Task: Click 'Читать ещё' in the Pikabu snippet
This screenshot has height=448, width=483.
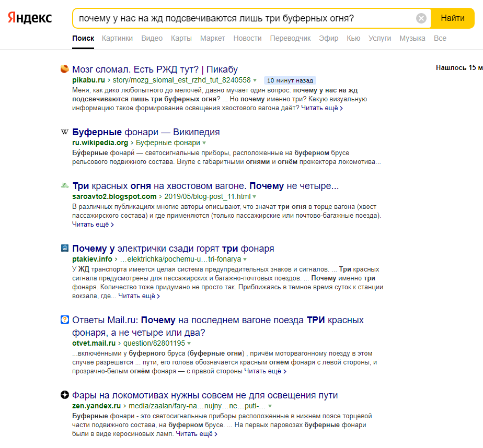Action: (x=322, y=108)
